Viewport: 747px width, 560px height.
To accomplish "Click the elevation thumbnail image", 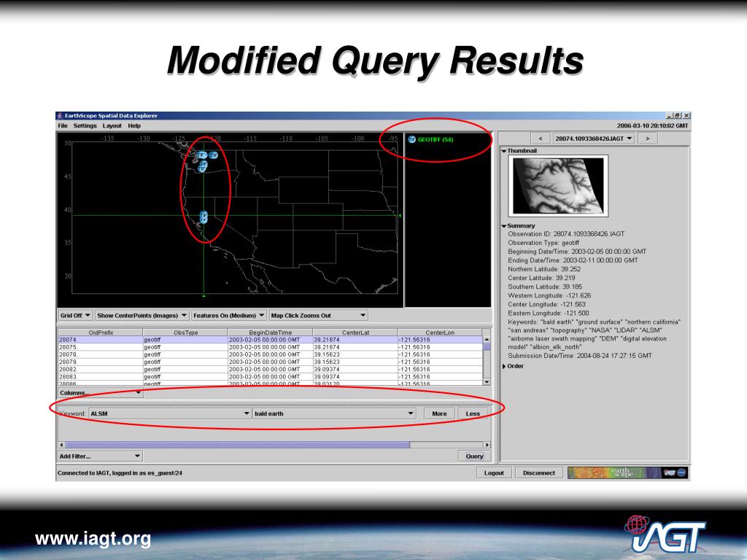I will pos(558,186).
